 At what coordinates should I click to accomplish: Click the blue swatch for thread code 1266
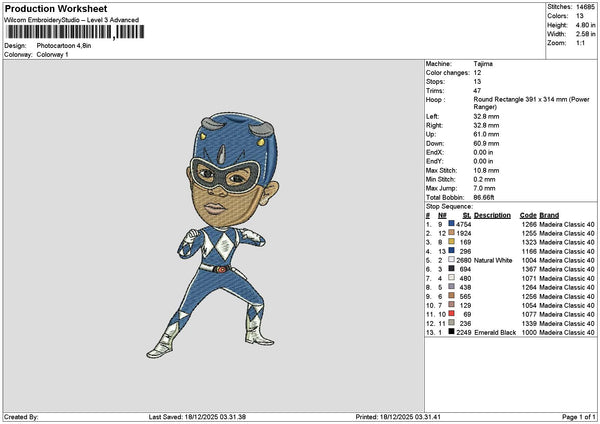tap(452, 223)
